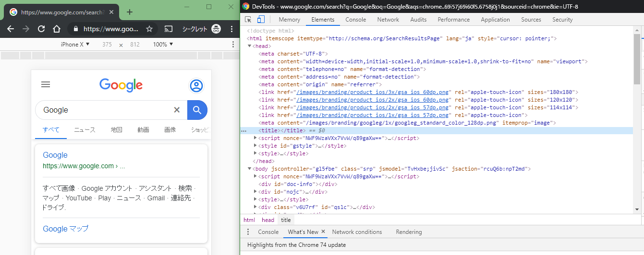
Task: Open the Google search result link
Action: click(55, 155)
